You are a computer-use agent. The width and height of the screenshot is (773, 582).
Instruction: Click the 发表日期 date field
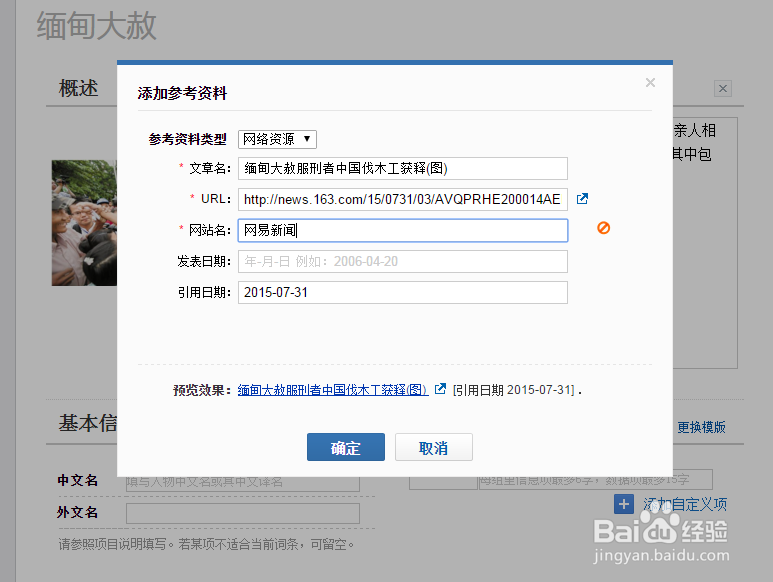pyautogui.click(x=403, y=261)
